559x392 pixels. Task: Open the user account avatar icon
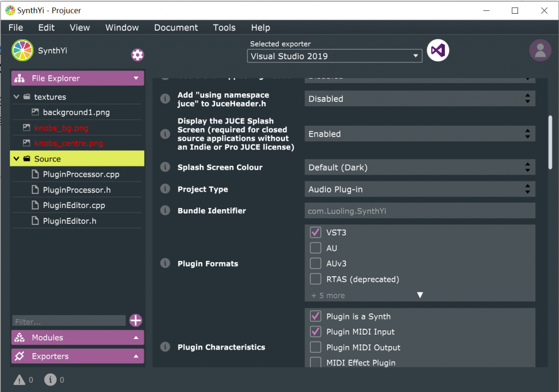click(x=540, y=51)
